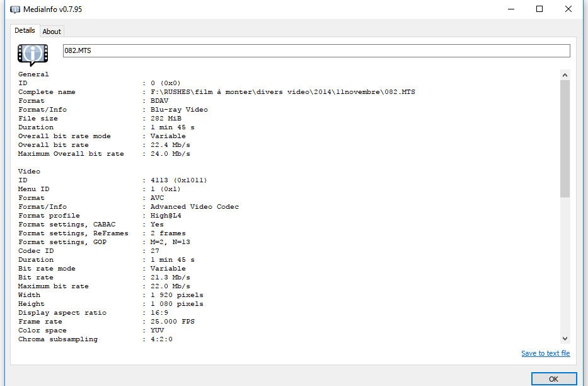
Task: Click the 082.MTS file name field
Action: [x=316, y=50]
